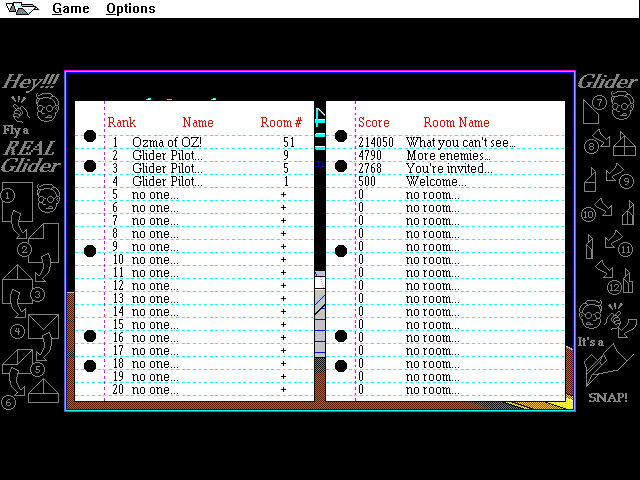Click the Room # column header
This screenshot has height=480, width=640.
click(281, 122)
